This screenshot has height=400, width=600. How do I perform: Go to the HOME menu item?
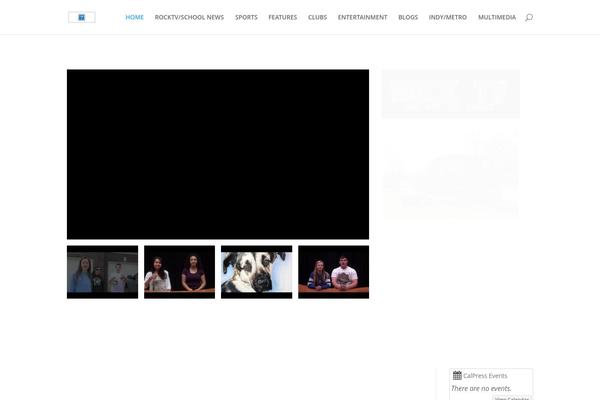(x=134, y=17)
